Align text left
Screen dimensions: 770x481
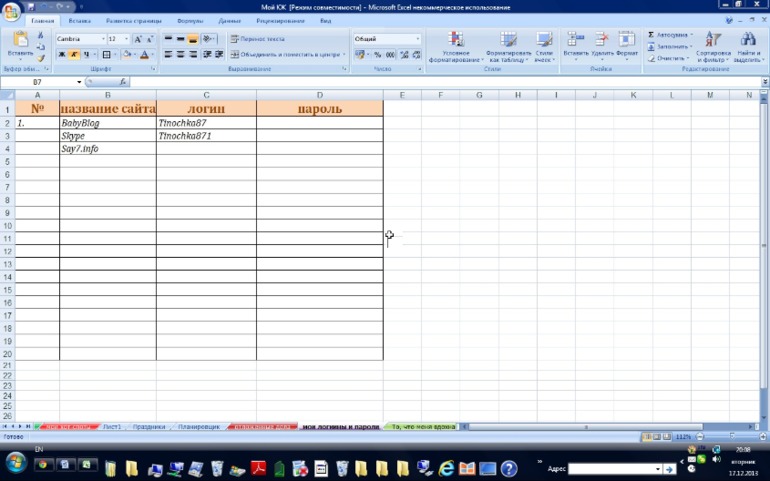click(168, 55)
